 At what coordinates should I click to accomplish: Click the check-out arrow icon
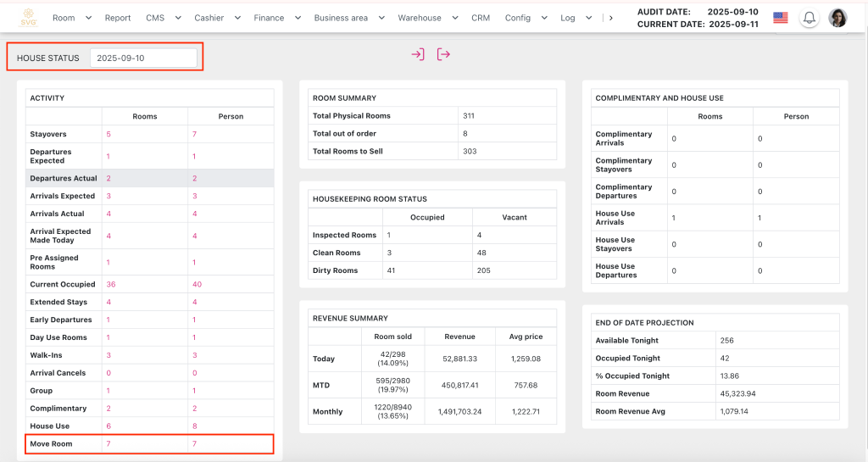[x=443, y=54]
